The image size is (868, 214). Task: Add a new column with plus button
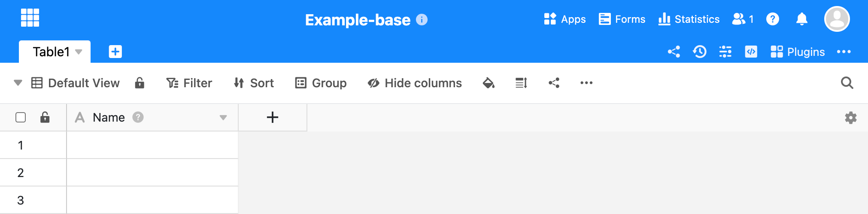[273, 117]
